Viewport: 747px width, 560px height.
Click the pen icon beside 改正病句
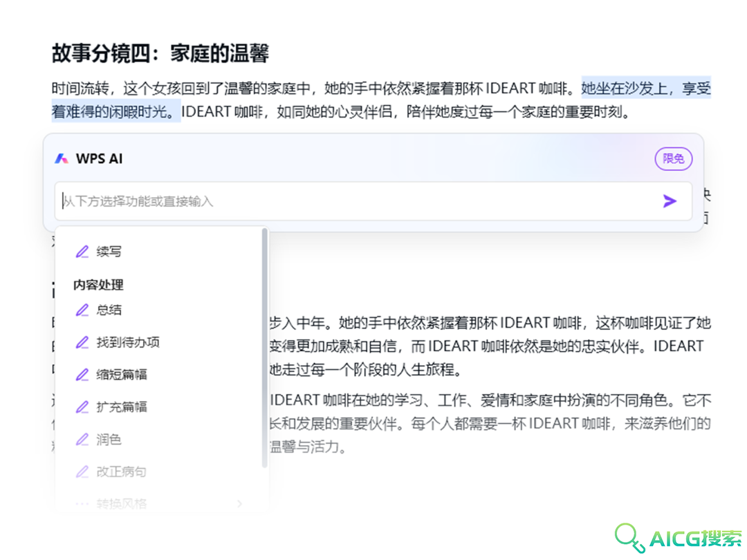point(82,472)
